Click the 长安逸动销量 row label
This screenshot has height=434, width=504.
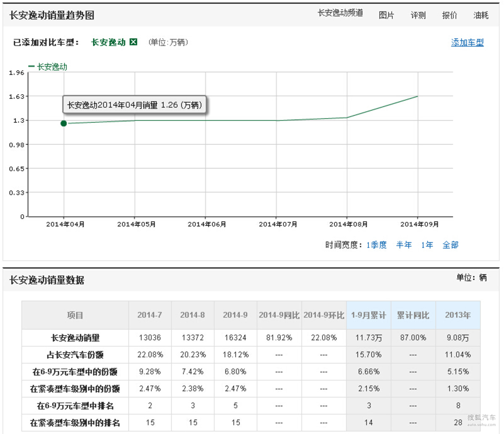75,338
